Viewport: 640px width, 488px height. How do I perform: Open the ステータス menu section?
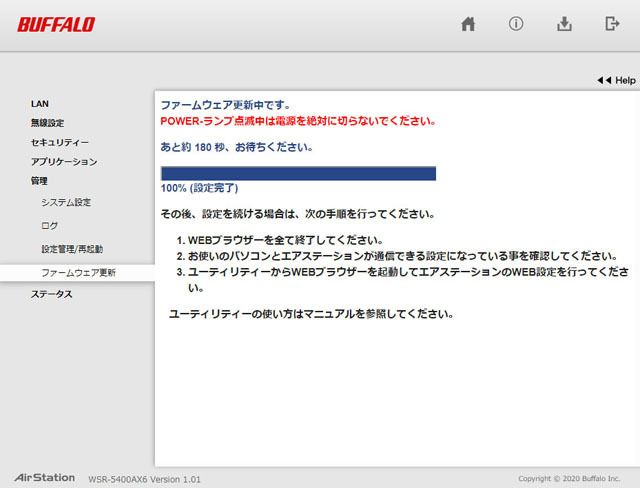(51, 294)
